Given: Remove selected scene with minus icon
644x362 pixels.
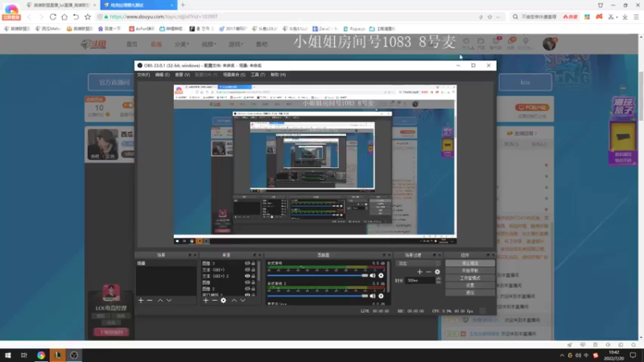Looking at the screenshot, I should pos(150,300).
